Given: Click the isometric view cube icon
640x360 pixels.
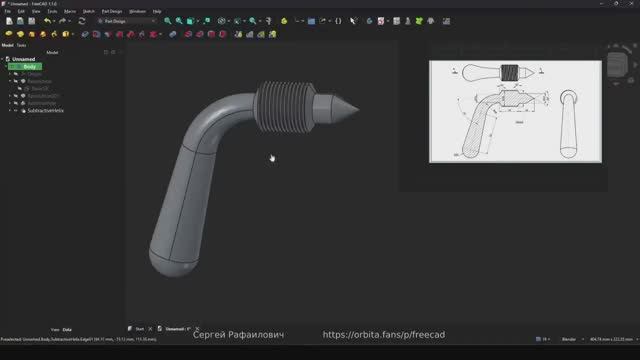Looking at the screenshot, I should [190, 21].
